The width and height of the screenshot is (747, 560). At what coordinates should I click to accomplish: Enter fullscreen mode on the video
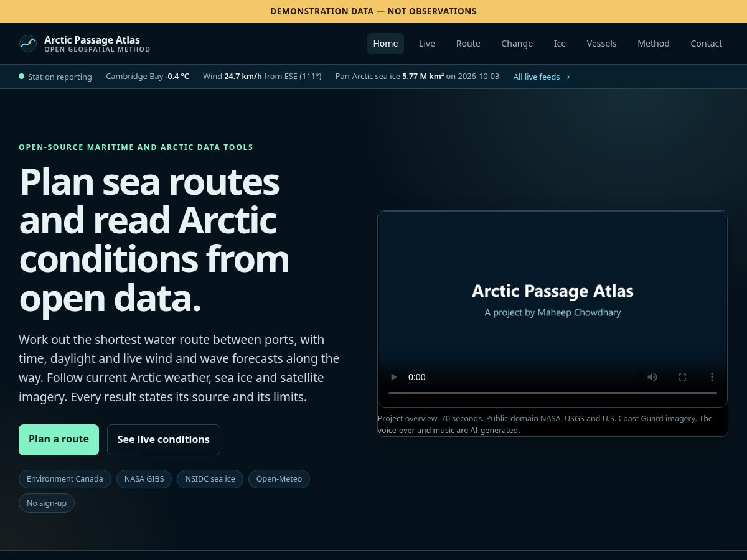pos(682,377)
